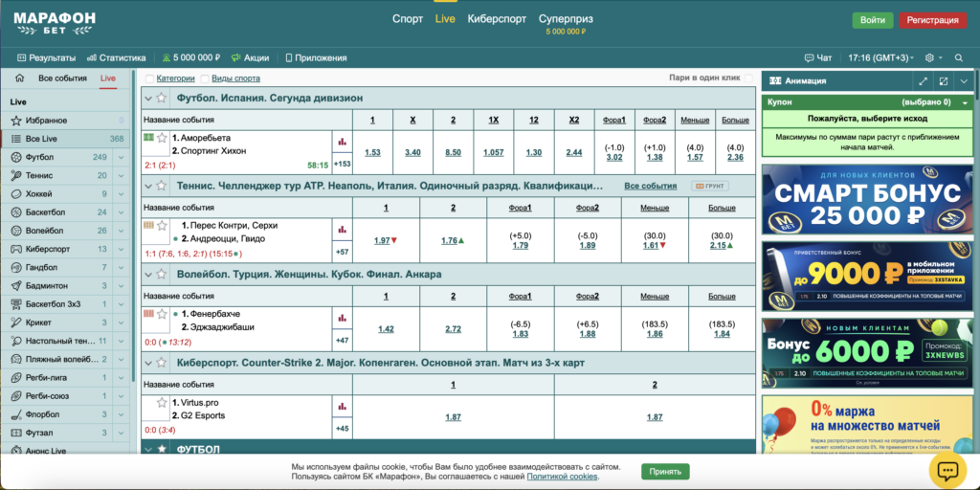Open Статистика menu item
Screen dimensions: 980x490
point(116,57)
